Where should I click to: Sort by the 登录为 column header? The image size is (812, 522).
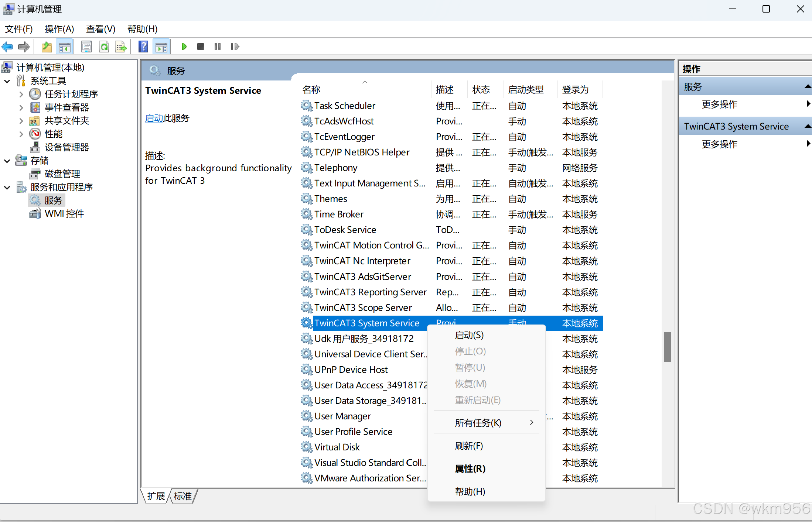(x=580, y=89)
